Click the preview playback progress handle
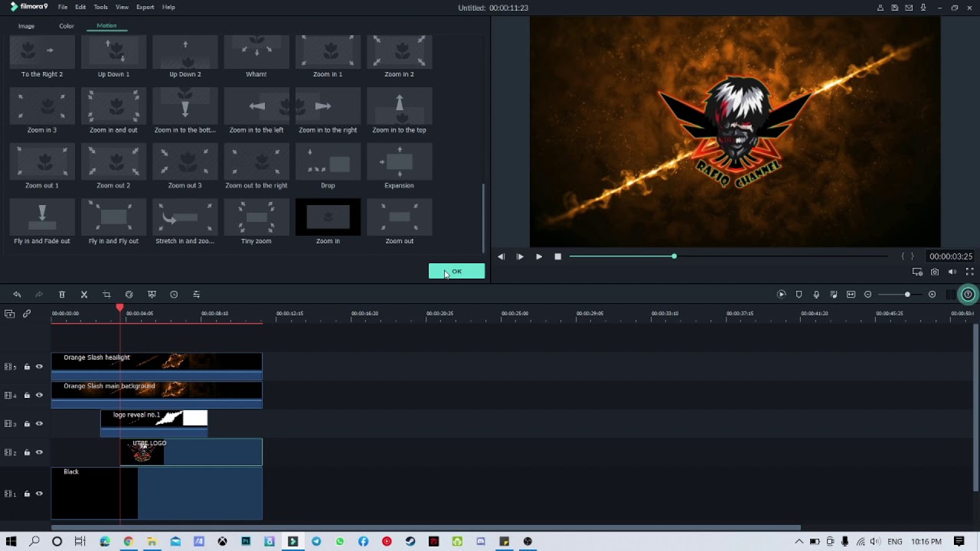This screenshot has width=980, height=551. (x=674, y=256)
